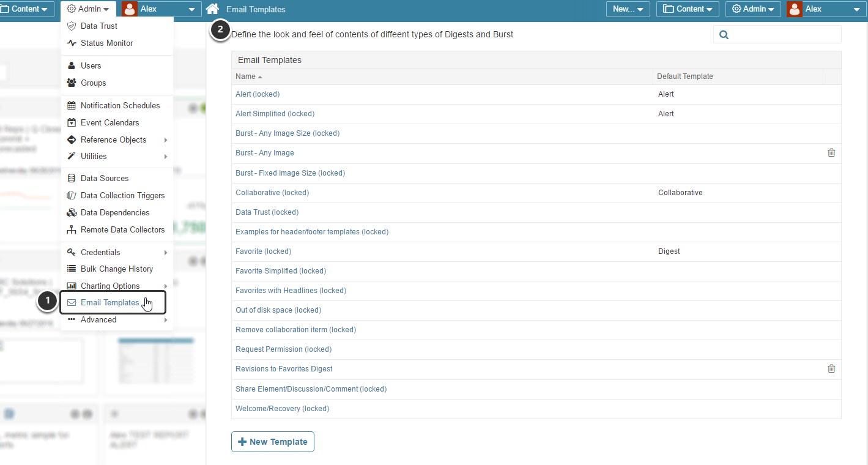Viewport: 868px width, 465px height.
Task: Click the trash icon for Revisions to Favorites Digest
Action: 831,368
